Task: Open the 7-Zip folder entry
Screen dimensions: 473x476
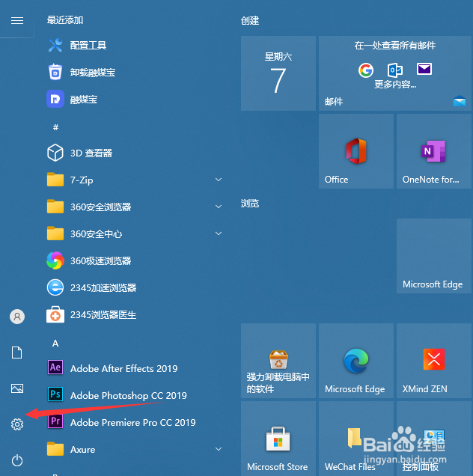Action: tap(134, 180)
